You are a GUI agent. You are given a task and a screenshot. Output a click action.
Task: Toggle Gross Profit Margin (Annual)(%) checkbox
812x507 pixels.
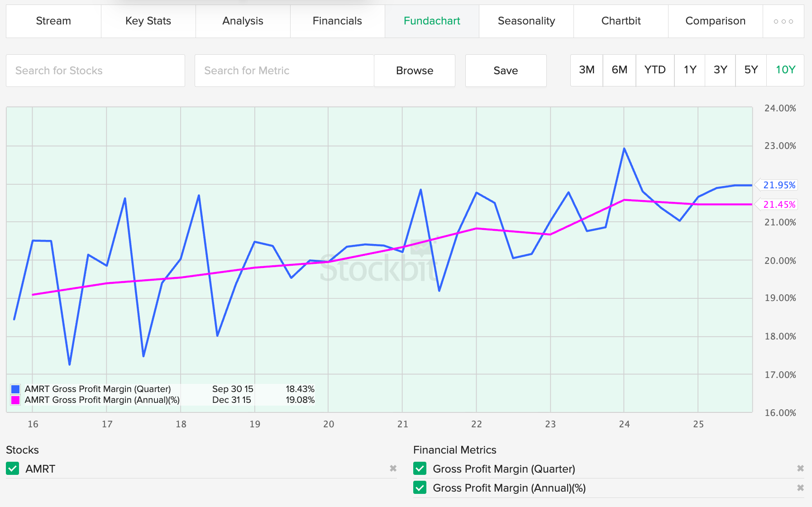point(420,488)
